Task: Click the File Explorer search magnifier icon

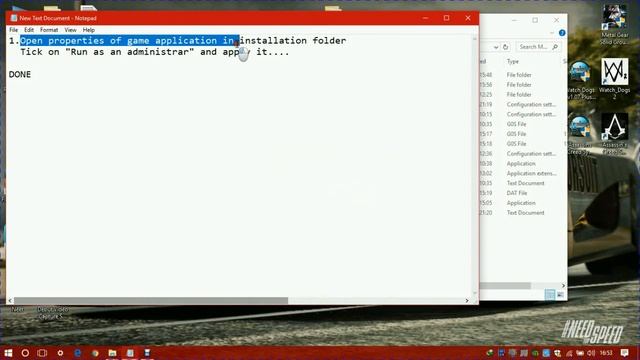Action: coord(555,47)
